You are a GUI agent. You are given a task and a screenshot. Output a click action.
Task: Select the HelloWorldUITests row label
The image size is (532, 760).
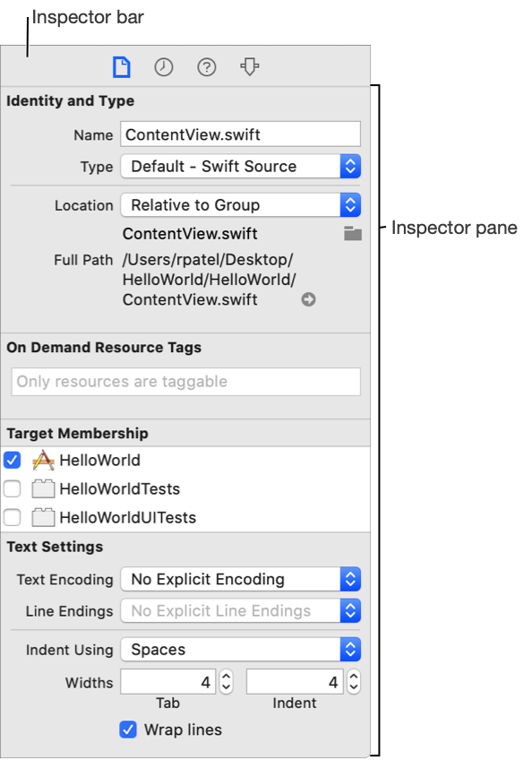[128, 517]
